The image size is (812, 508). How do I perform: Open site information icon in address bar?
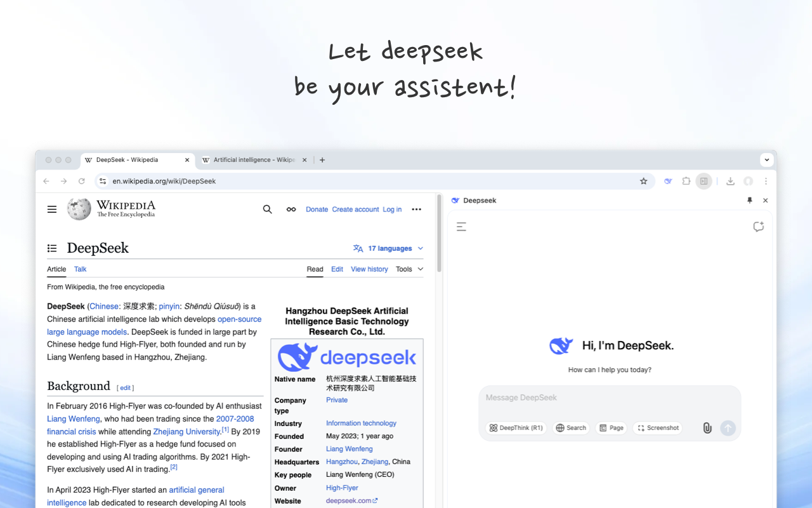click(x=103, y=181)
